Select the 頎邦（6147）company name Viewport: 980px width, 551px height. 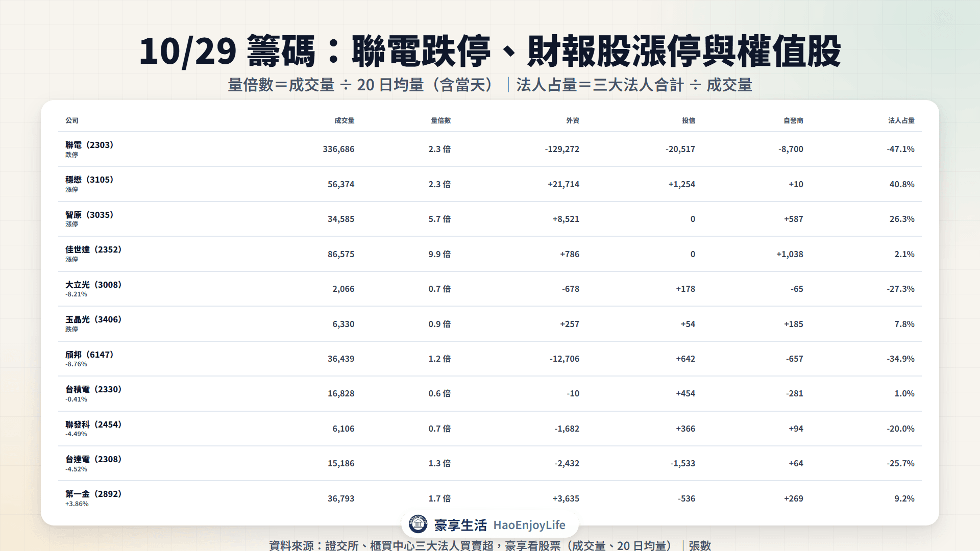click(89, 355)
